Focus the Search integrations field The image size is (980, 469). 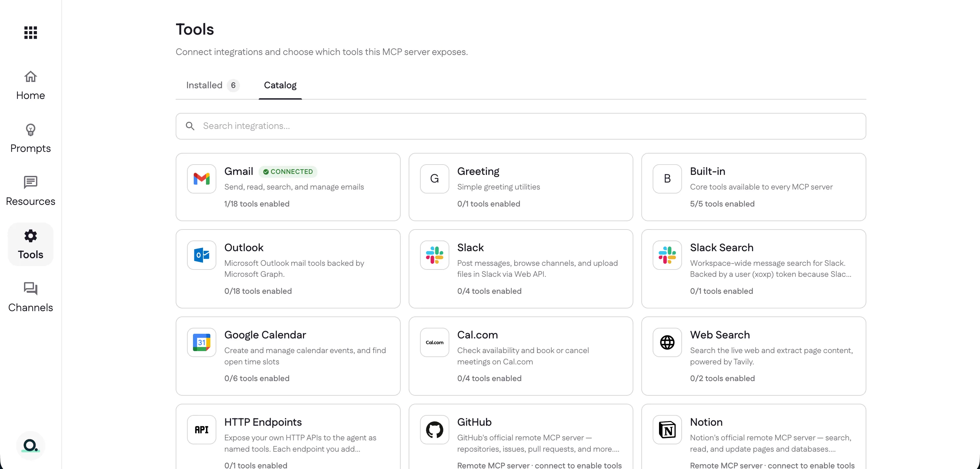click(x=521, y=126)
